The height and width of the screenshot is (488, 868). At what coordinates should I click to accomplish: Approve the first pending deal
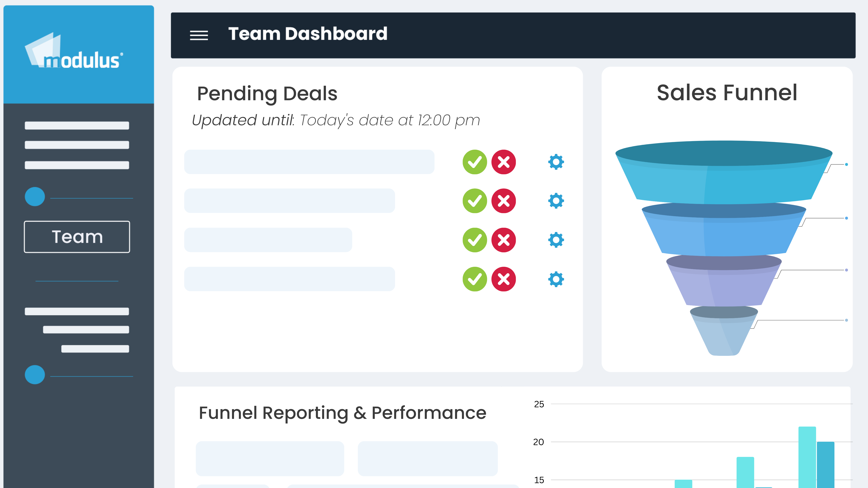[x=474, y=162]
